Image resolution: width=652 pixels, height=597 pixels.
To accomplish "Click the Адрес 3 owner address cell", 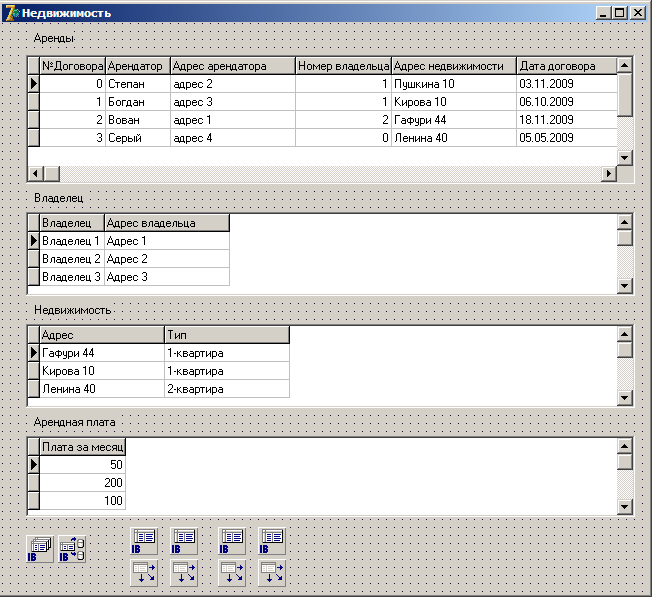I will 167,277.
